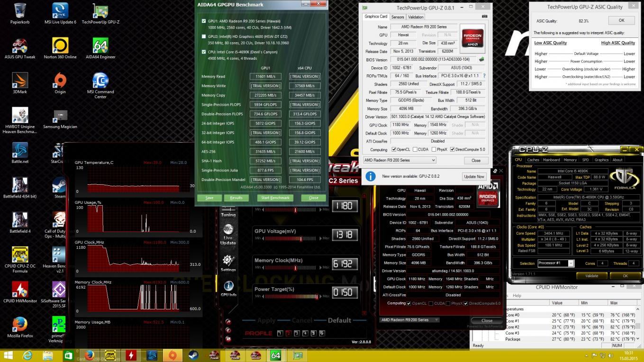
Task: Launch Battlefield 4 (64 bit) desktop icon
Action: [20, 188]
